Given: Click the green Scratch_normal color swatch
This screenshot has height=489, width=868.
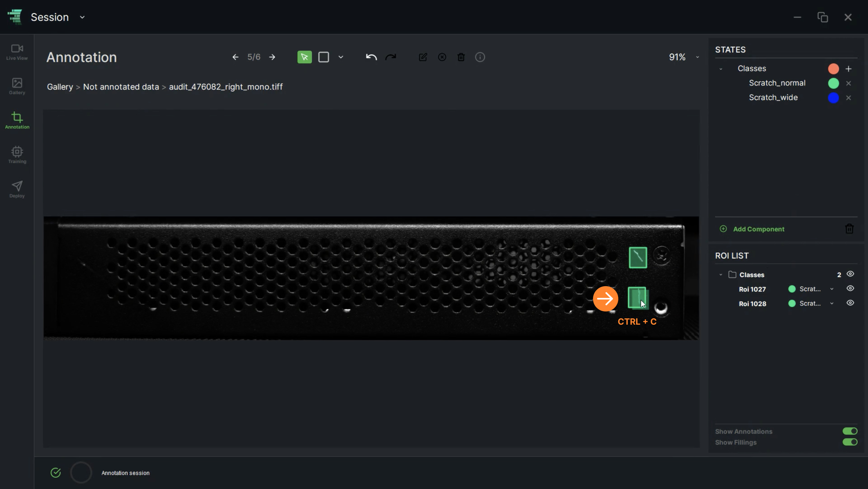Looking at the screenshot, I should (x=833, y=83).
